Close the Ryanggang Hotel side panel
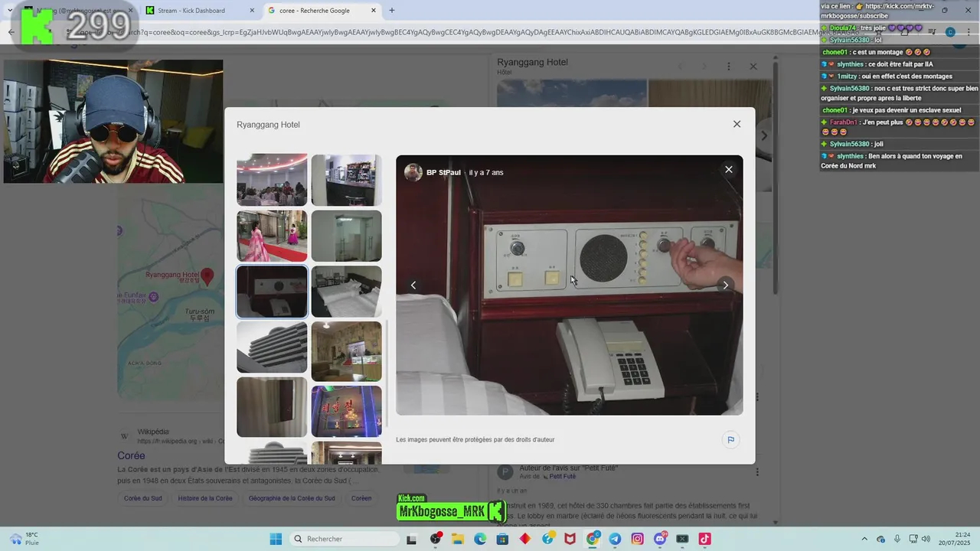 [753, 67]
